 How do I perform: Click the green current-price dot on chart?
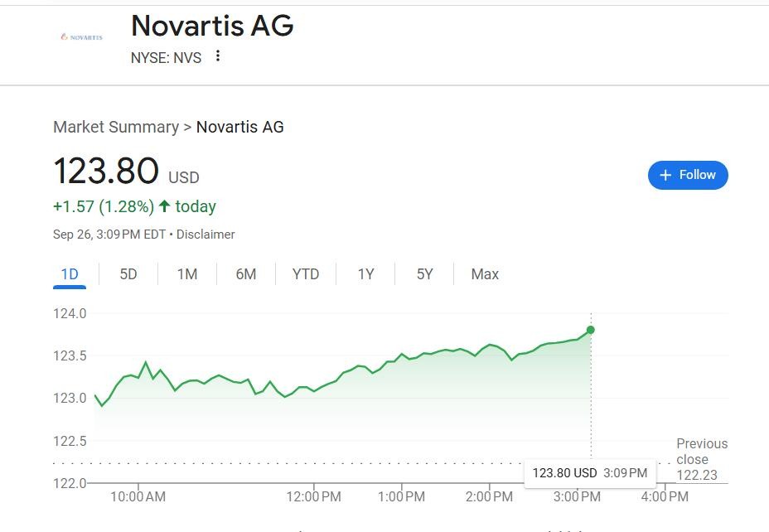point(591,330)
